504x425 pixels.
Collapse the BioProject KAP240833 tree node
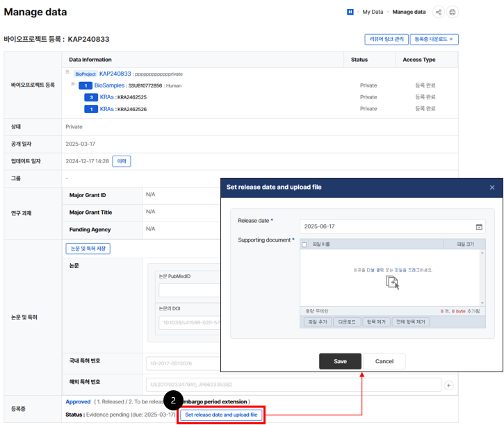click(68, 72)
